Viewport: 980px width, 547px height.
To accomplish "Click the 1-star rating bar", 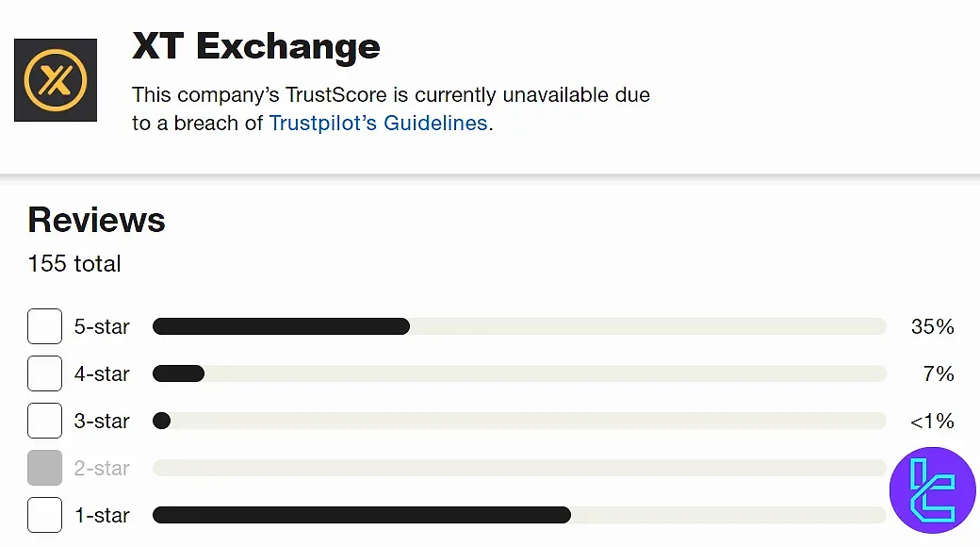I will [x=362, y=515].
